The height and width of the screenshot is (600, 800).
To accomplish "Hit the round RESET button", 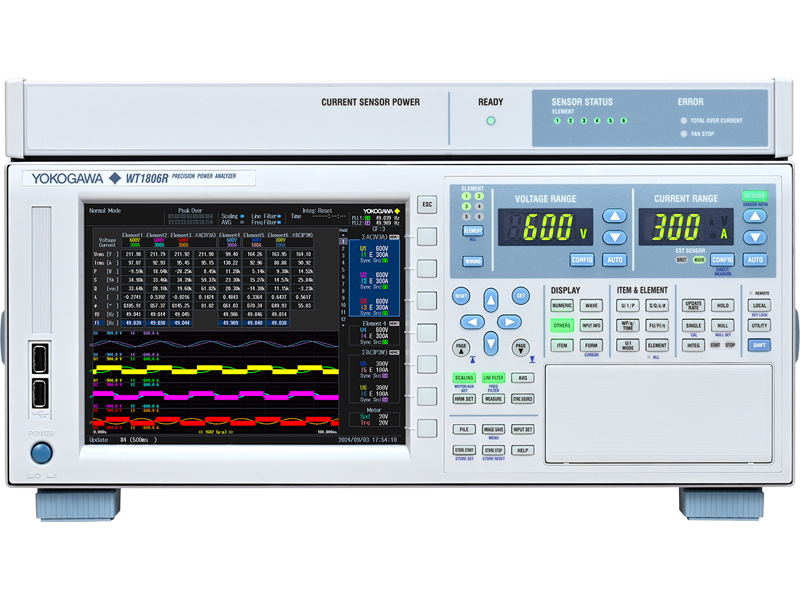I will coord(461,296).
